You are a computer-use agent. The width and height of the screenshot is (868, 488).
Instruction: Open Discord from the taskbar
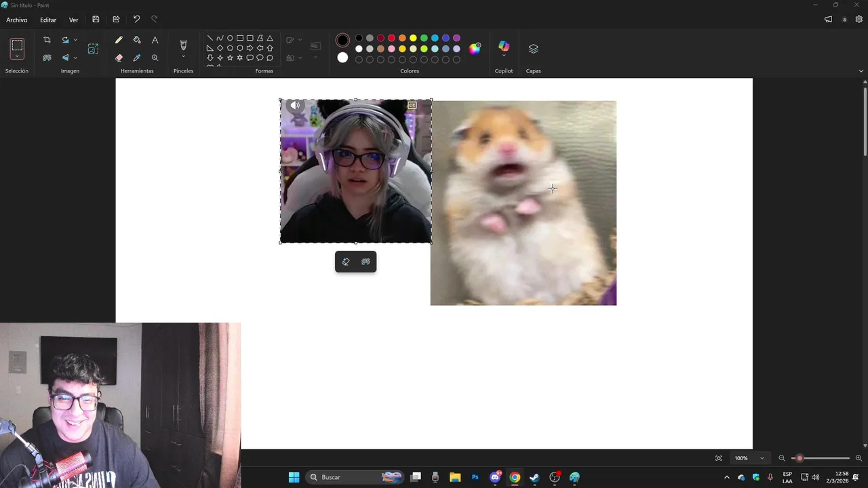click(495, 477)
